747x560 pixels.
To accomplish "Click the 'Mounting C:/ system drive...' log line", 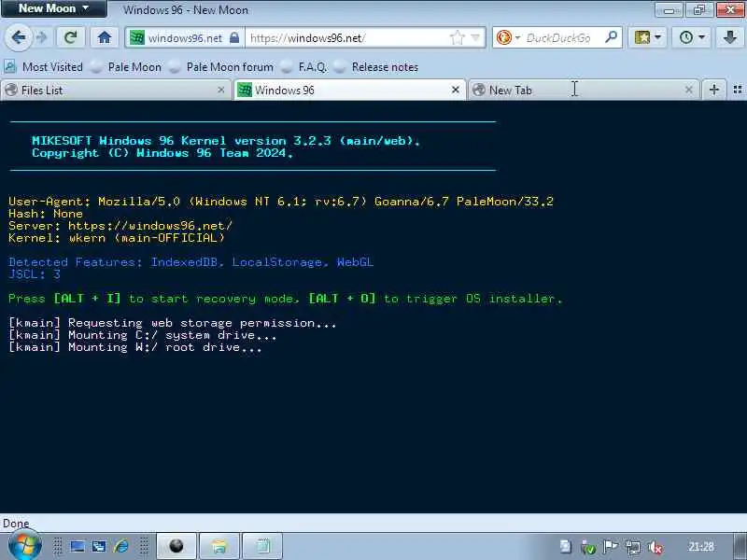I will click(x=143, y=335).
